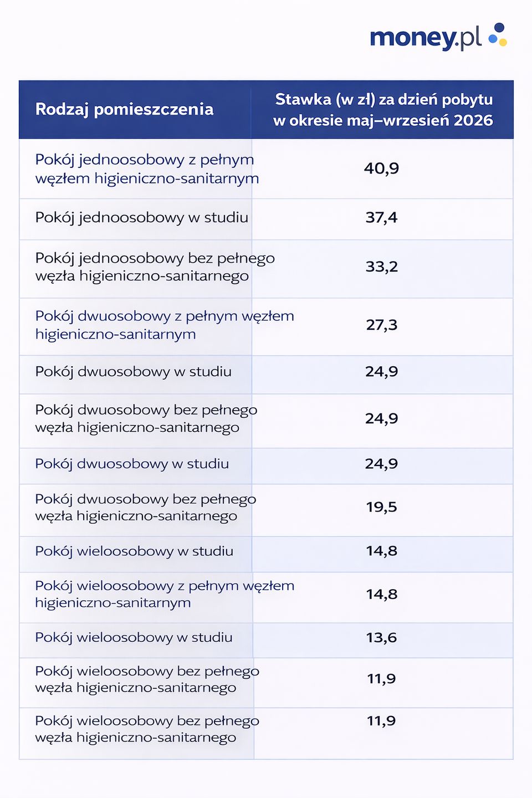The width and height of the screenshot is (532, 798).
Task: Click the 37,4 rate value
Action: click(x=381, y=218)
